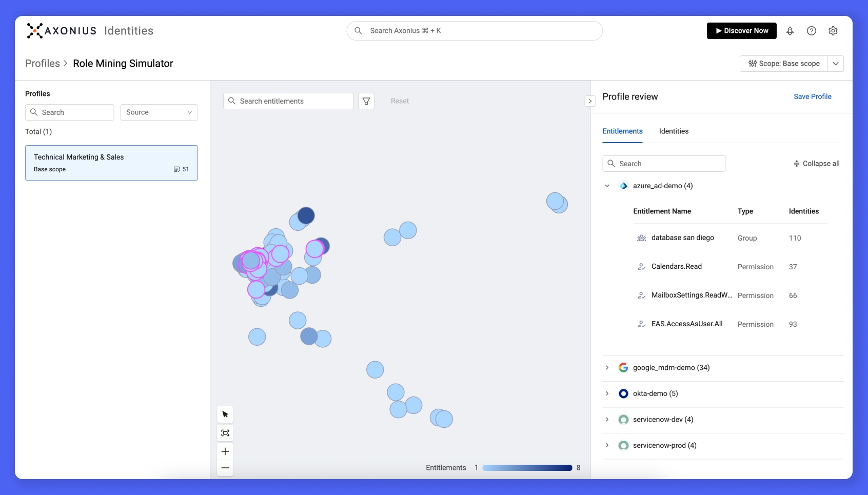Viewport: 868px width, 495px height.
Task: Click the identities count 110
Action: [x=795, y=238]
